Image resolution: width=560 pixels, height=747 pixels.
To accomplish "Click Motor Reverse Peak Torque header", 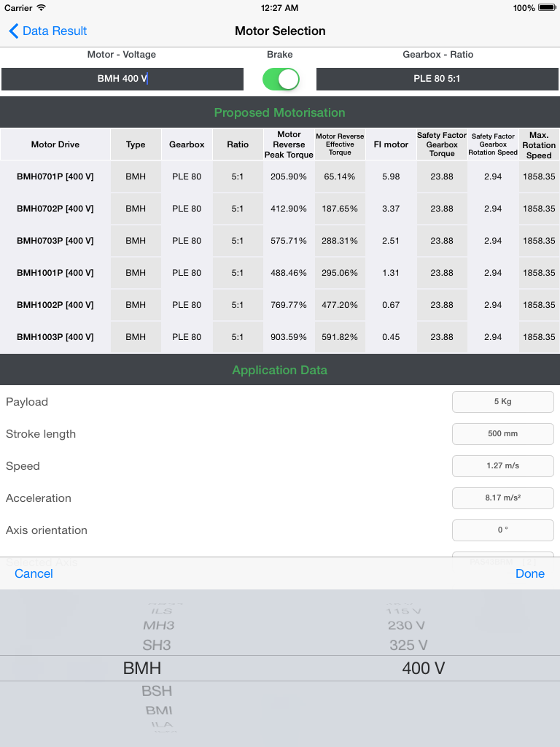I will (x=289, y=144).
